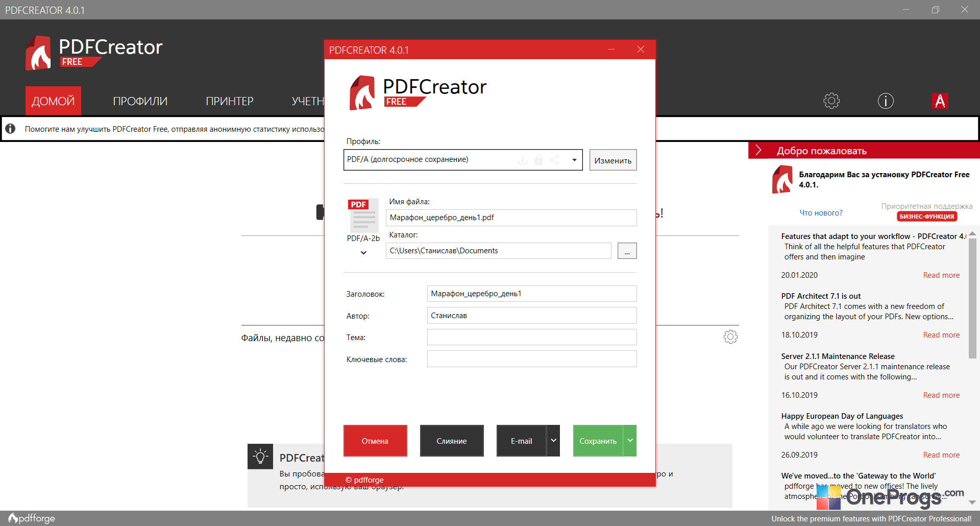Read more on PDF Architect 7.1 article

pyautogui.click(x=941, y=334)
